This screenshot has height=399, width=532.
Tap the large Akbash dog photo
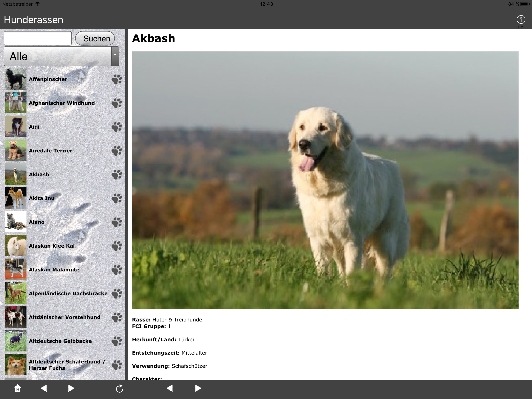click(x=325, y=180)
